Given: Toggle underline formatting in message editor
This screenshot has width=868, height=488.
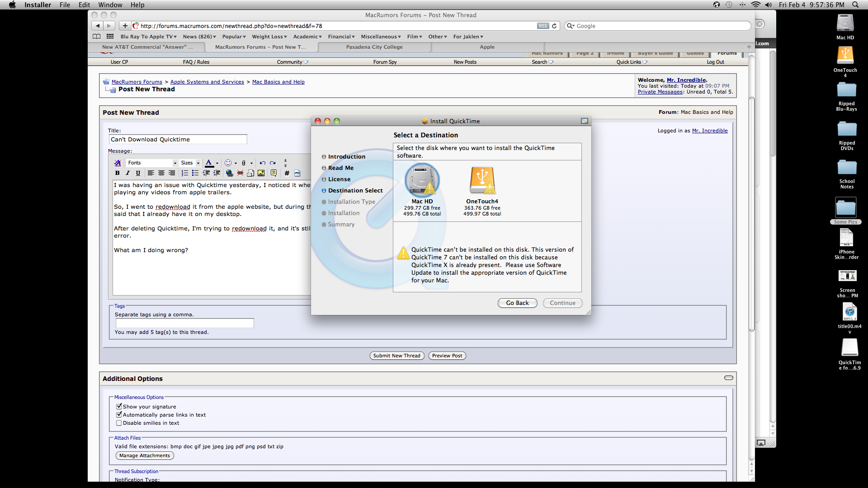Looking at the screenshot, I should [x=138, y=173].
